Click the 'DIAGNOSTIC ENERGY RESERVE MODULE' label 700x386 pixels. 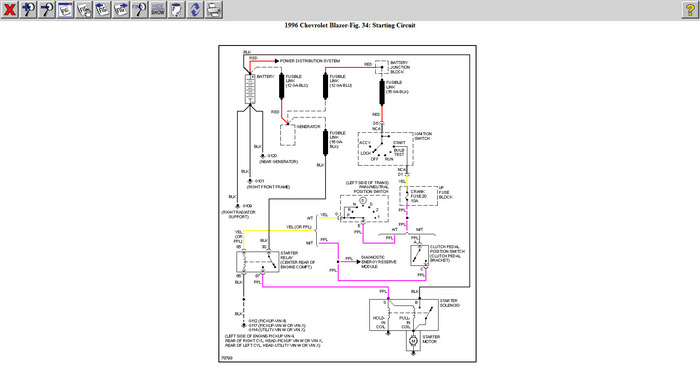pos(379,262)
